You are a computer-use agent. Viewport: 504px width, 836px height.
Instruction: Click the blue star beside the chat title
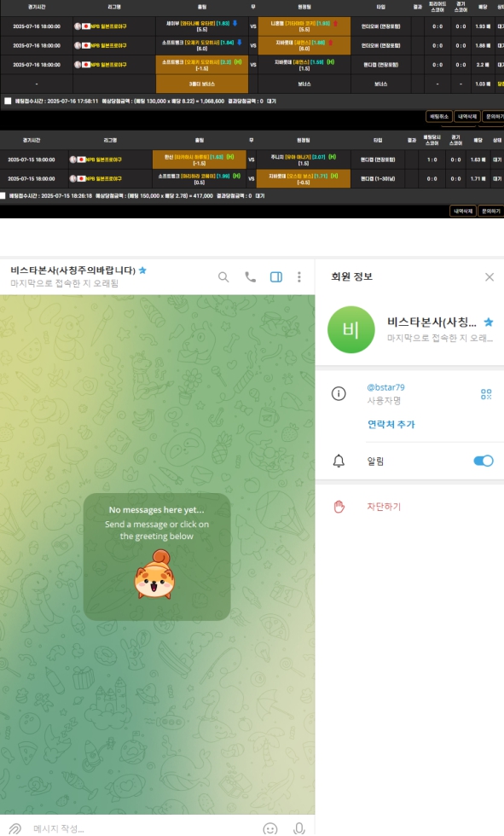point(142,270)
